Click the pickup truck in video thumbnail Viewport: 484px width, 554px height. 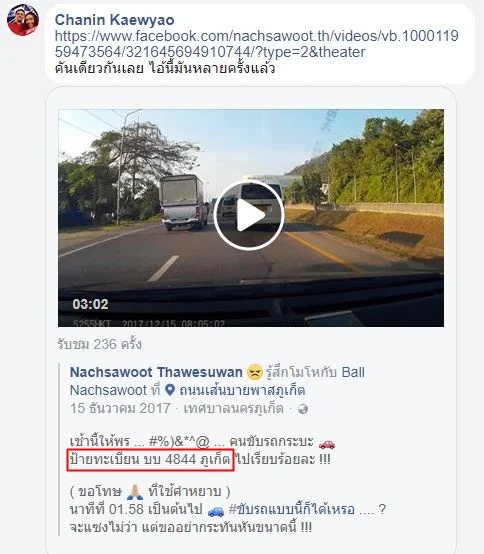183,202
